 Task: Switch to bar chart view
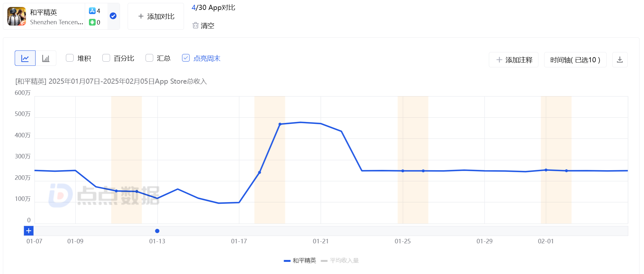[x=46, y=58]
